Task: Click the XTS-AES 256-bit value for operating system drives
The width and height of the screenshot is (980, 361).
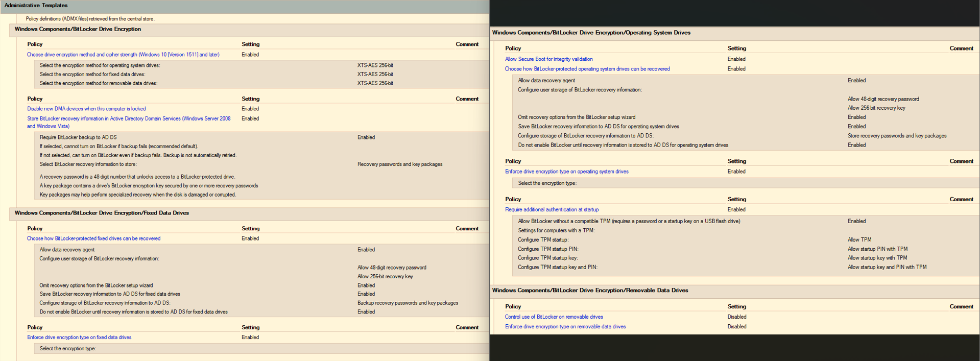Action: 375,65
